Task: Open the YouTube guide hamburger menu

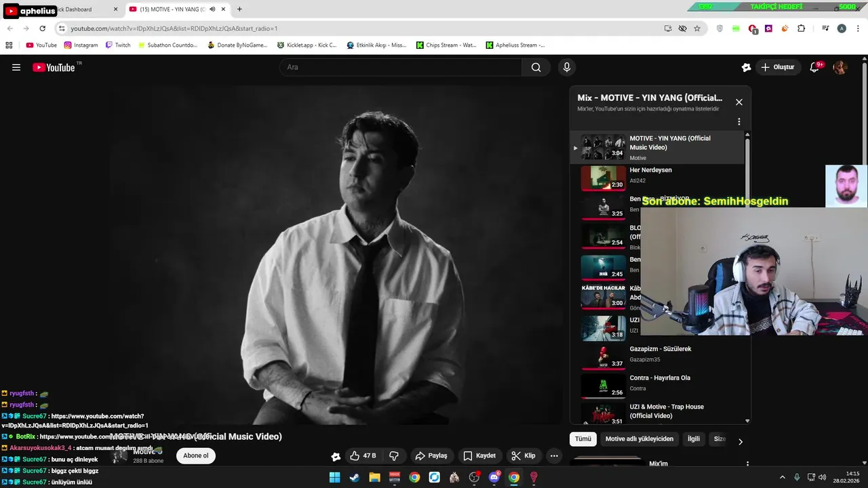Action: [16, 67]
